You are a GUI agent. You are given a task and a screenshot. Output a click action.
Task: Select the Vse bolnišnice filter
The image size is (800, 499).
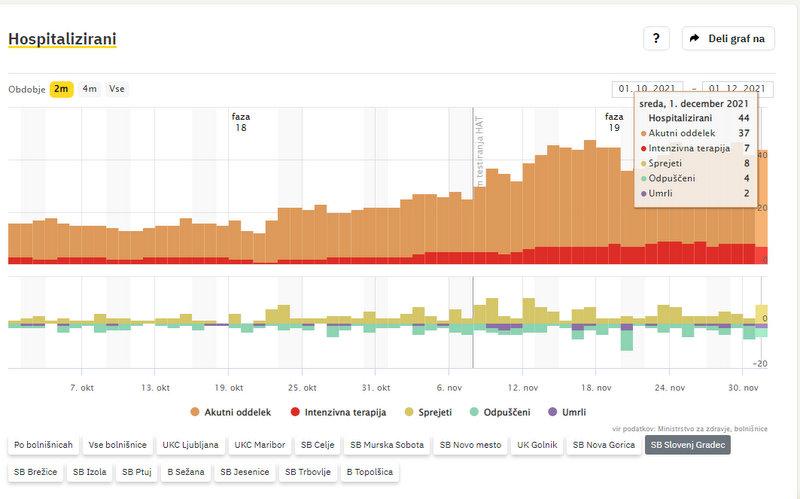coord(118,445)
